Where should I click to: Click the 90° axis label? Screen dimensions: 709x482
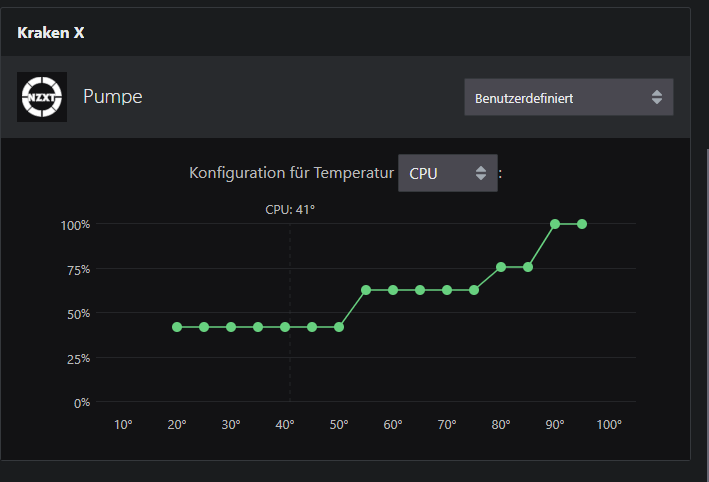tap(555, 425)
